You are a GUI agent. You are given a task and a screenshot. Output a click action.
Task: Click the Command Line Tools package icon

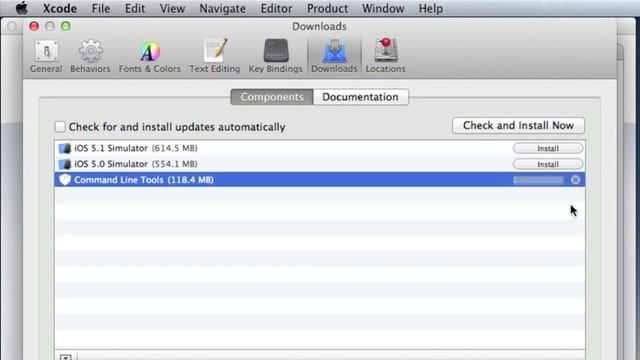[x=65, y=180]
